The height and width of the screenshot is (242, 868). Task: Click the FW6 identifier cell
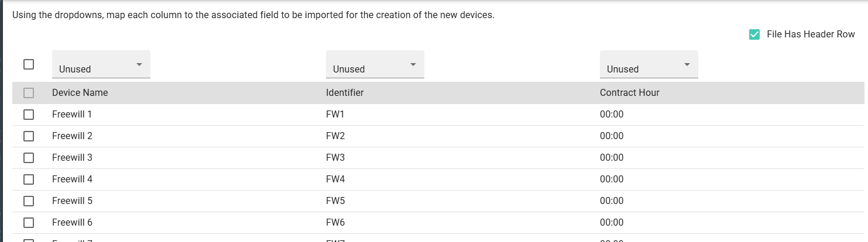(335, 223)
